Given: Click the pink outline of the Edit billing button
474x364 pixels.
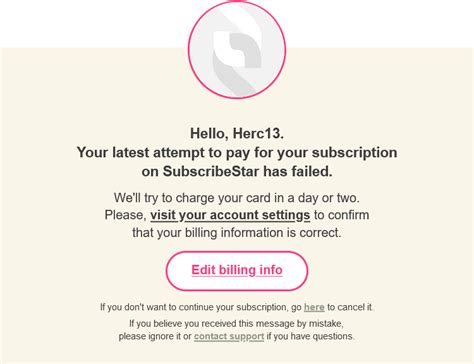Looking at the screenshot, I should point(237,252).
